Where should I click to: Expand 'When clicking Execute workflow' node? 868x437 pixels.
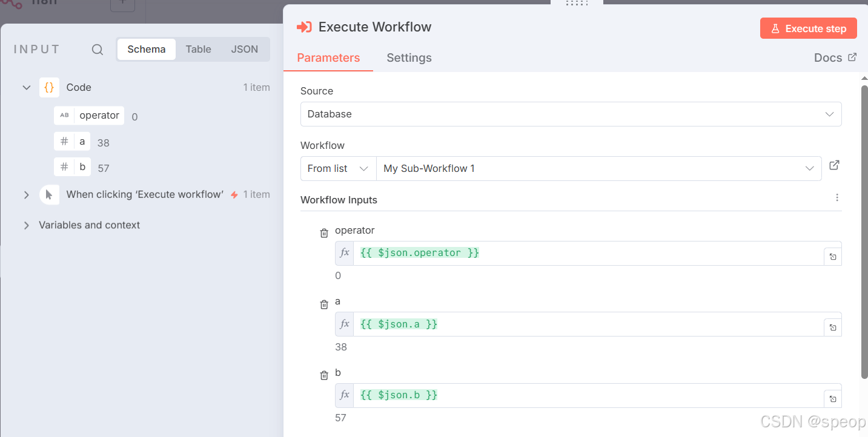point(26,195)
